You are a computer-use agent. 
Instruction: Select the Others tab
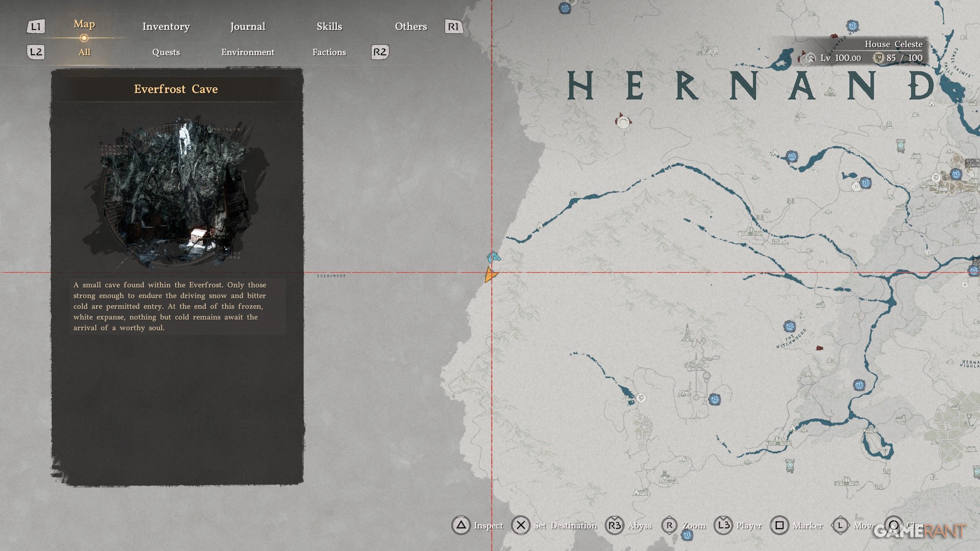pos(411,26)
